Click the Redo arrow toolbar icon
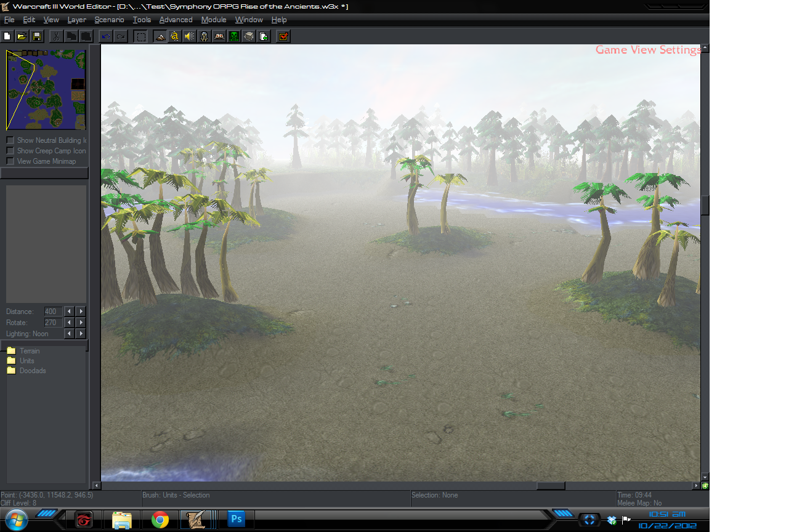This screenshot has height=532, width=786. [121, 36]
